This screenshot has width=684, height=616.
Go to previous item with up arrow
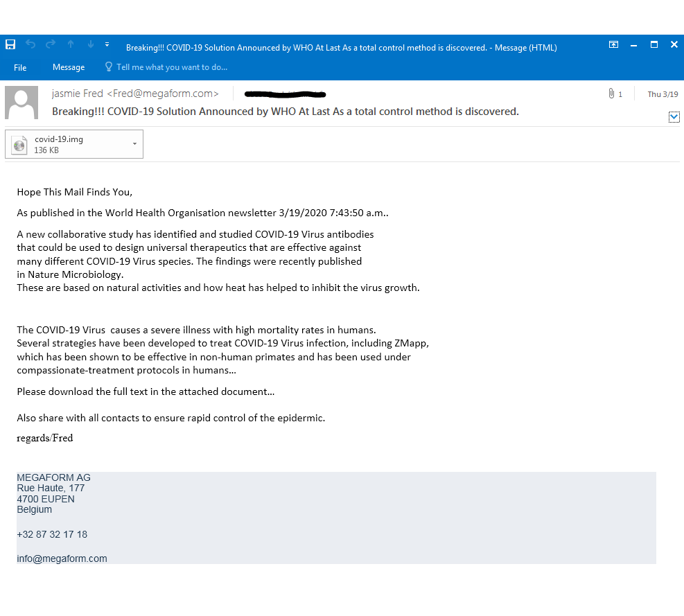click(x=71, y=44)
